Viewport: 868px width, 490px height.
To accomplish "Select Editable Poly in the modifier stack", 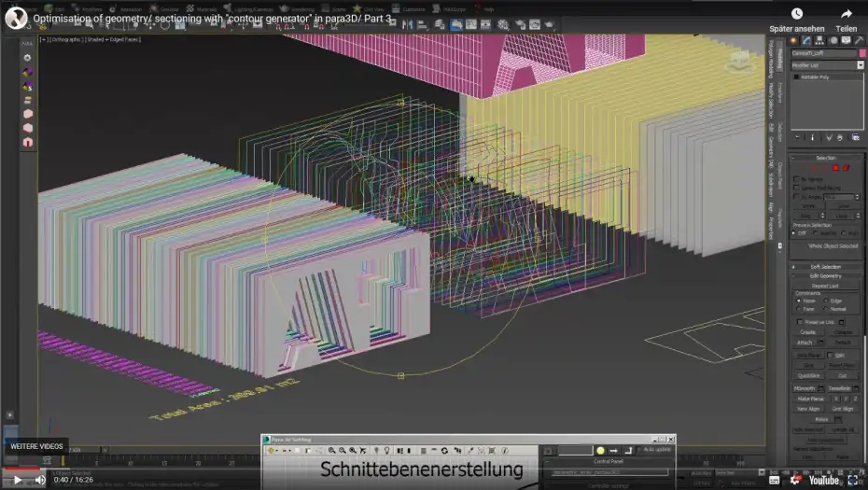I will pos(816,77).
